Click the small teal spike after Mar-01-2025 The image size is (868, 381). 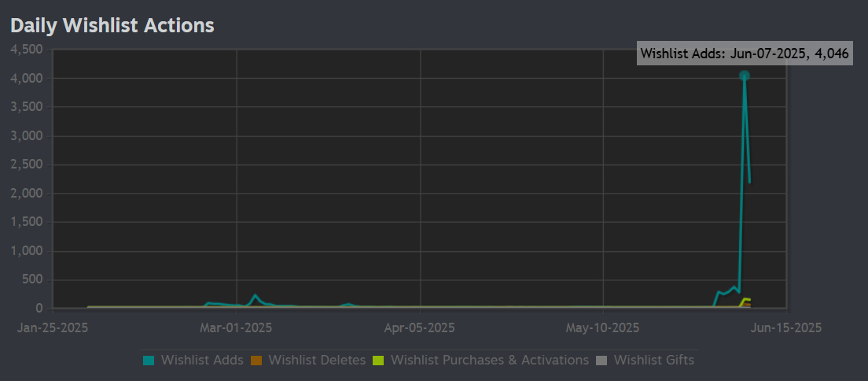pyautogui.click(x=255, y=296)
